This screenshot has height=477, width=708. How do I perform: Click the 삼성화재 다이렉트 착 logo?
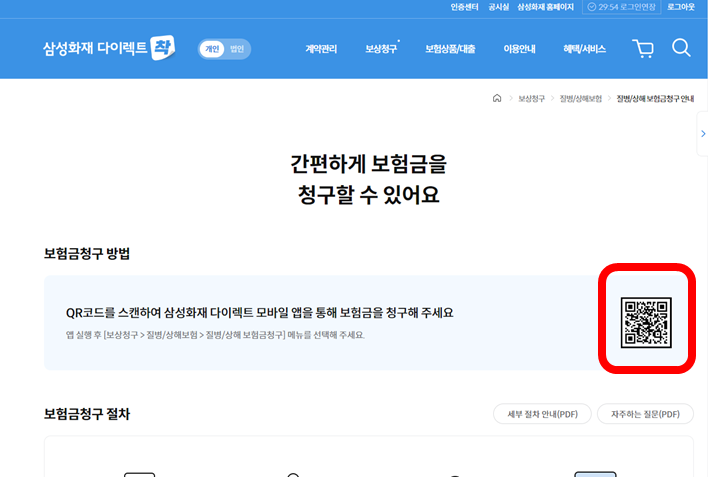click(109, 48)
